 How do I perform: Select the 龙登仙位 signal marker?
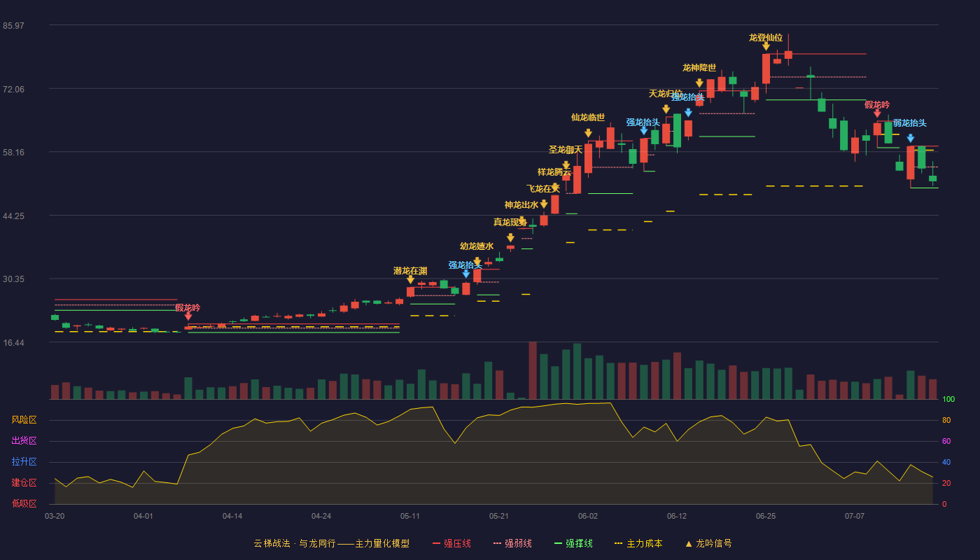click(766, 46)
